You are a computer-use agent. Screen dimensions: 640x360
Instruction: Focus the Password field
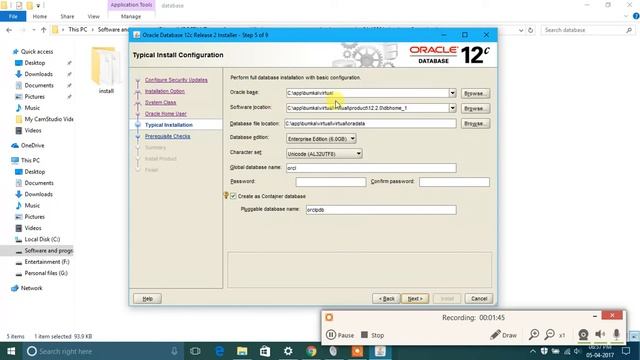click(331, 182)
